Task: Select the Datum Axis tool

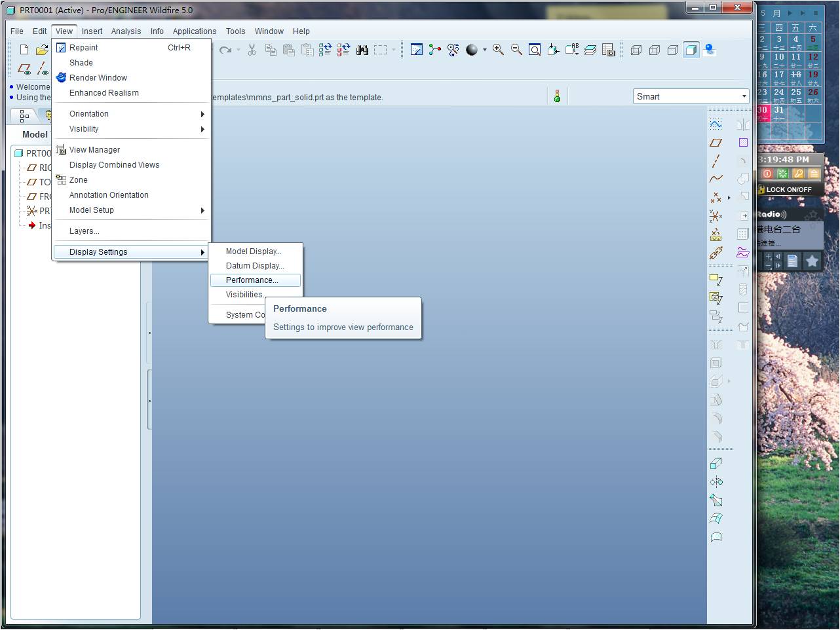Action: 716,160
